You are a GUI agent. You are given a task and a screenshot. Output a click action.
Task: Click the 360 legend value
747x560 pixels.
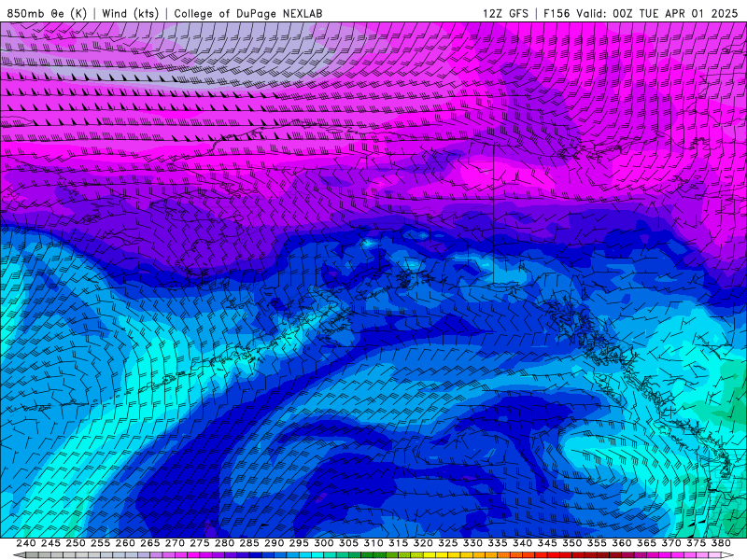click(622, 543)
